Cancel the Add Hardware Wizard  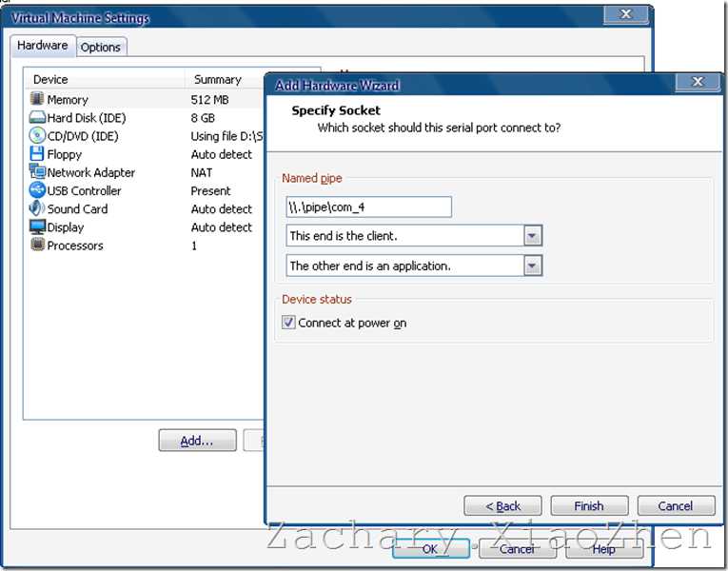click(x=676, y=505)
